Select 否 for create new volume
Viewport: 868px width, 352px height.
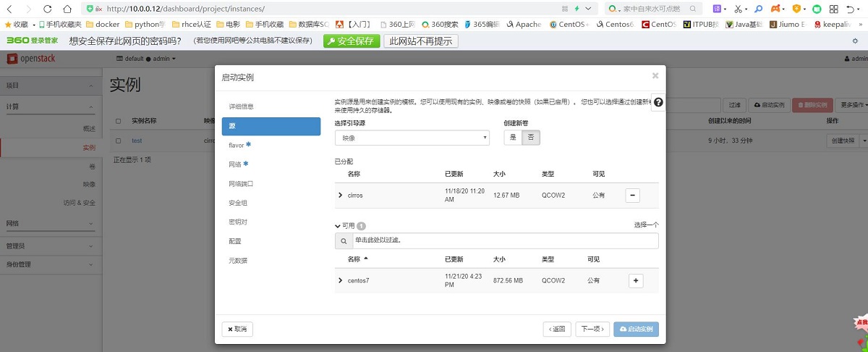tap(531, 137)
